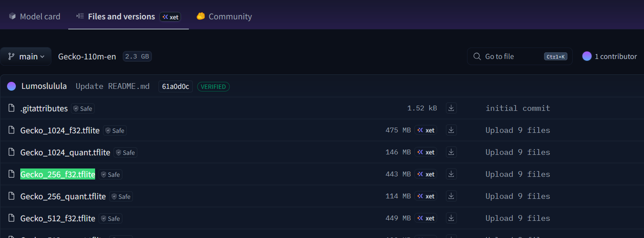Click the 443 MB size value
This screenshot has height=238, width=644.
398,174
